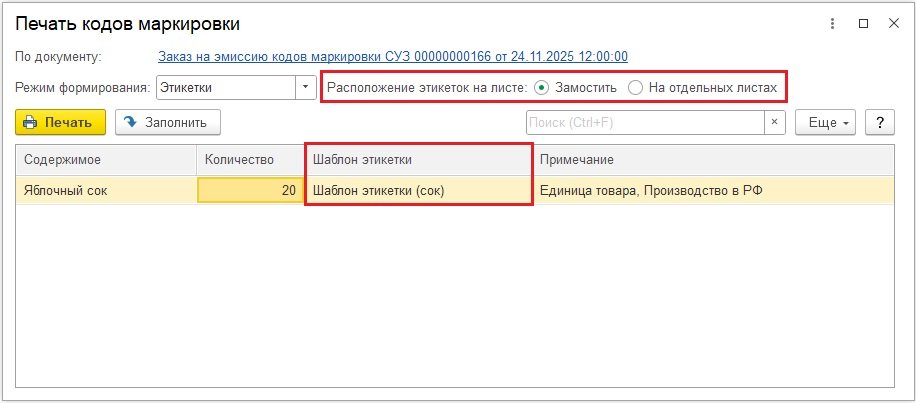916x403 pixels.
Task: Expand the Режим формирования dropdown arrow
Action: click(306, 87)
